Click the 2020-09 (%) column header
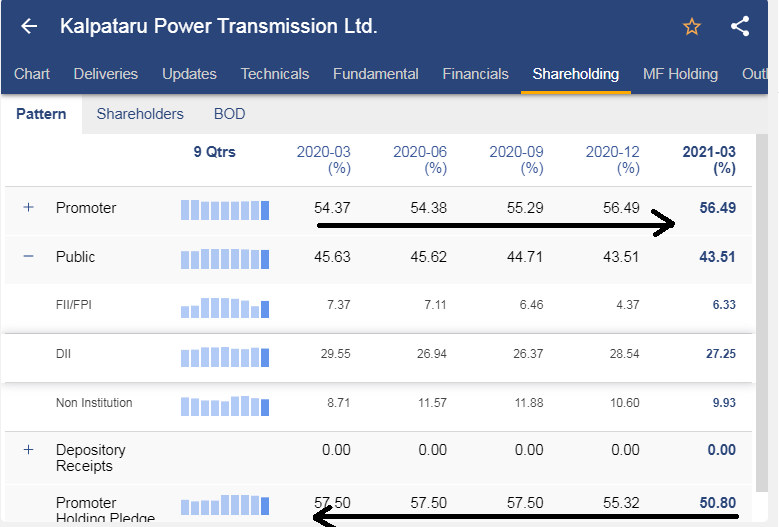 pyautogui.click(x=516, y=159)
